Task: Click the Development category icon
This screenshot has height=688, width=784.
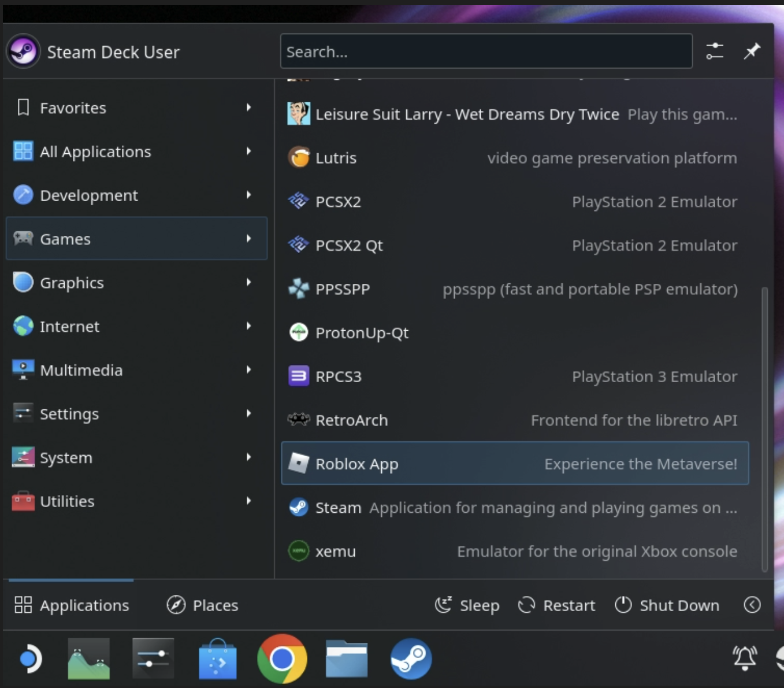Action: coord(23,195)
